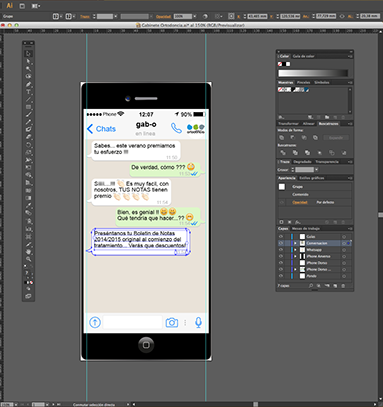Screen dimensions: 383x407
Task: Select the Lasso tool
Action: 28,76
